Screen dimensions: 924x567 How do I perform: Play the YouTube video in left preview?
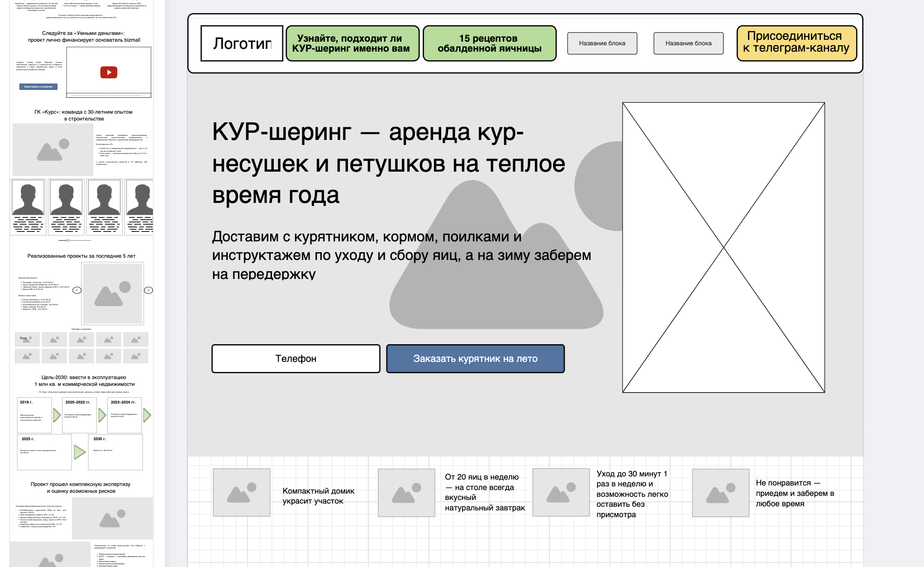tap(109, 72)
